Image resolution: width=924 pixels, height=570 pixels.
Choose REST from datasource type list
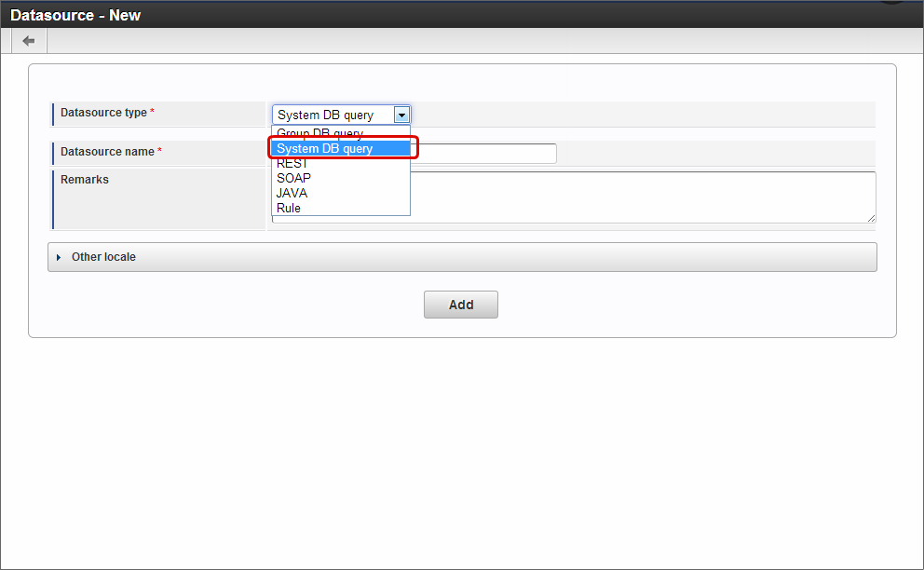340,163
